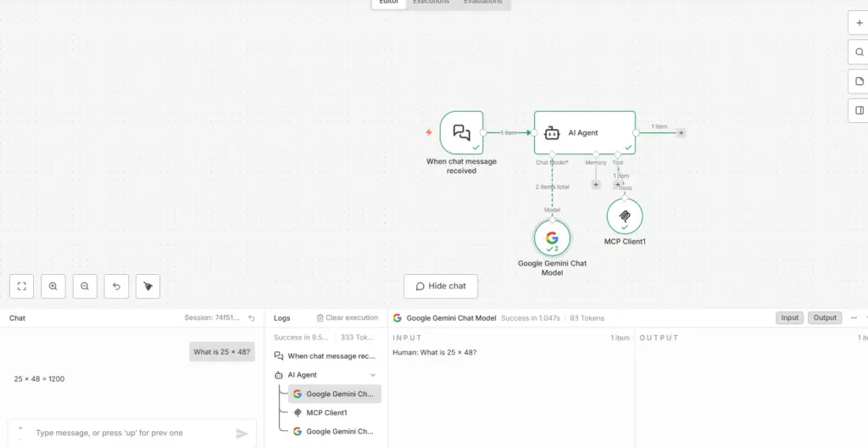Add another Tool with the plus
The image size is (868, 448).
tap(618, 185)
